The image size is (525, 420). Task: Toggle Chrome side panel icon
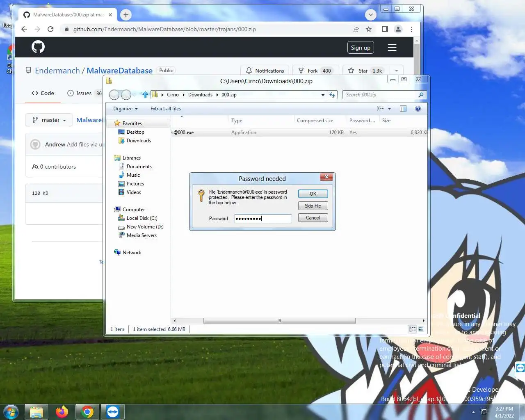click(x=385, y=29)
